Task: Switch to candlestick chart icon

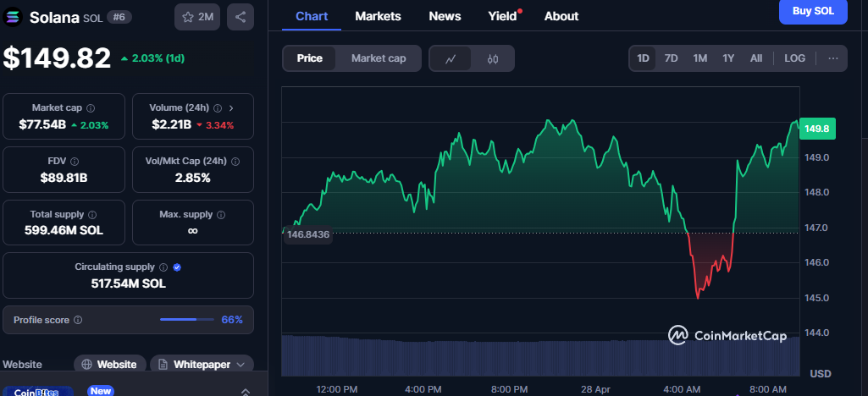Action: tap(493, 58)
